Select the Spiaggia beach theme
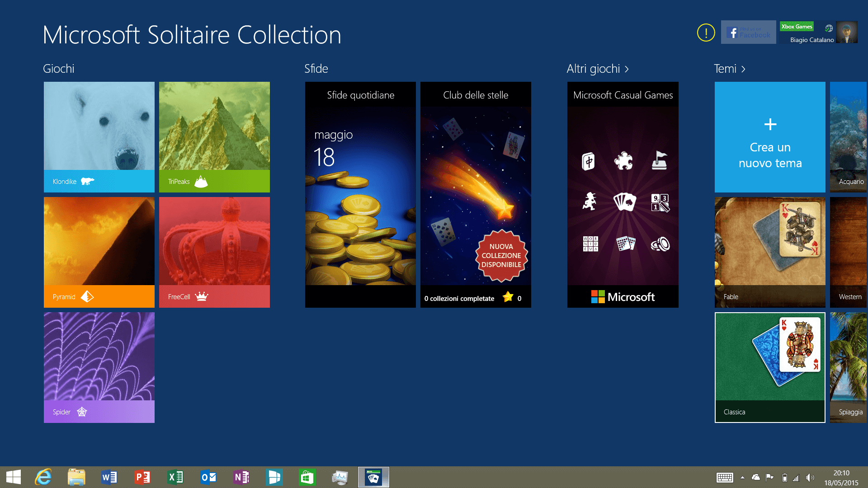This screenshot has height=488, width=868. 849,367
